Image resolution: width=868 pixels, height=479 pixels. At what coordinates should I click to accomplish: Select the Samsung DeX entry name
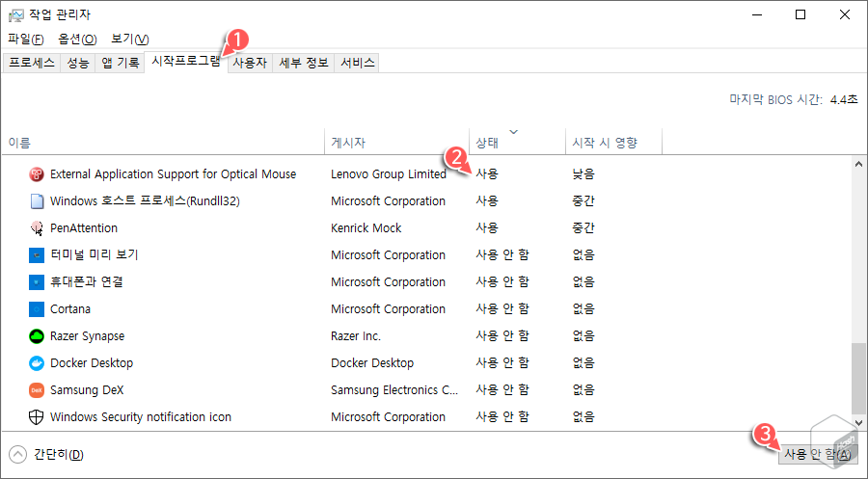pos(87,390)
